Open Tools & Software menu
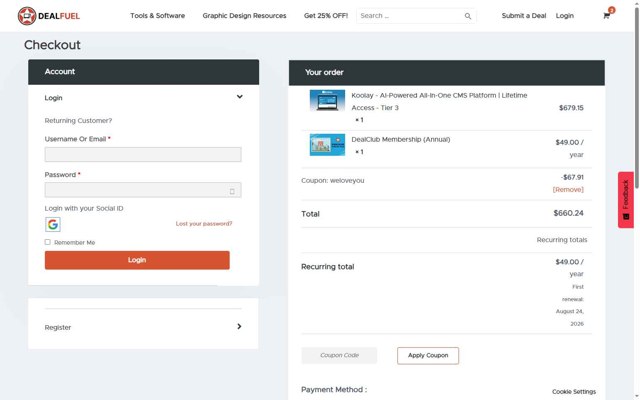640x400 pixels. (x=158, y=16)
